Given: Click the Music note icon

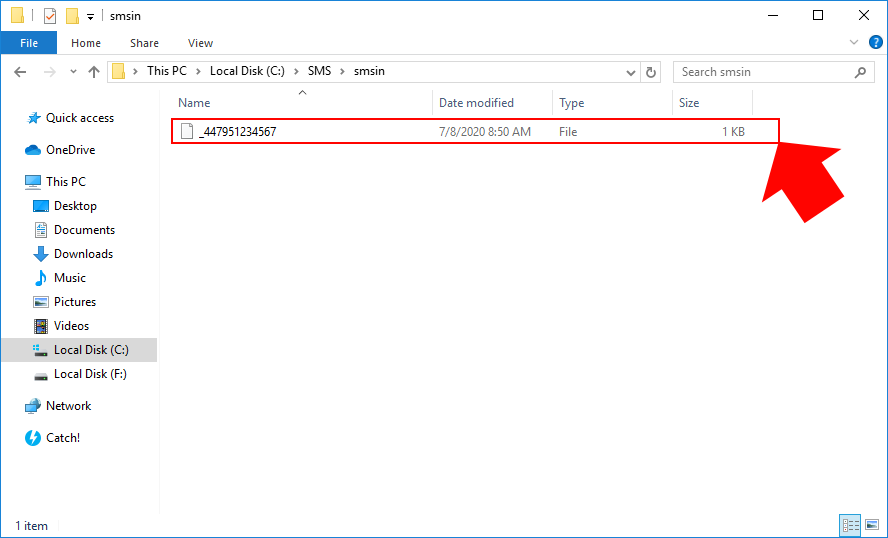Looking at the screenshot, I should coord(41,277).
